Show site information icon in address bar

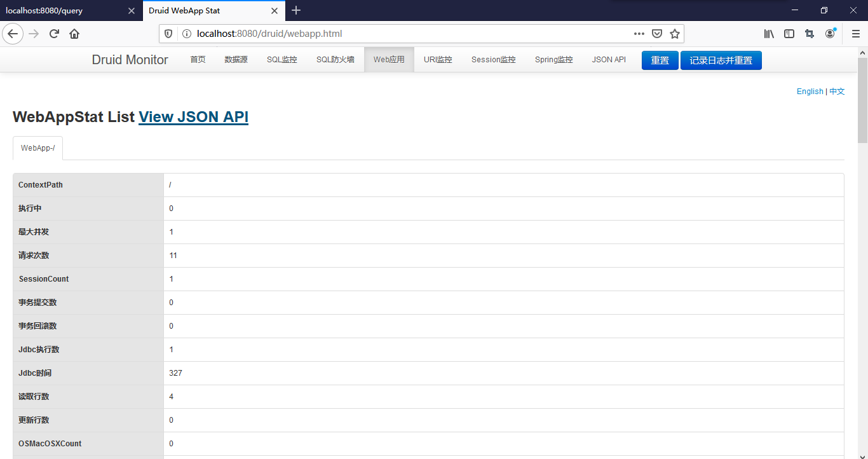(186, 34)
